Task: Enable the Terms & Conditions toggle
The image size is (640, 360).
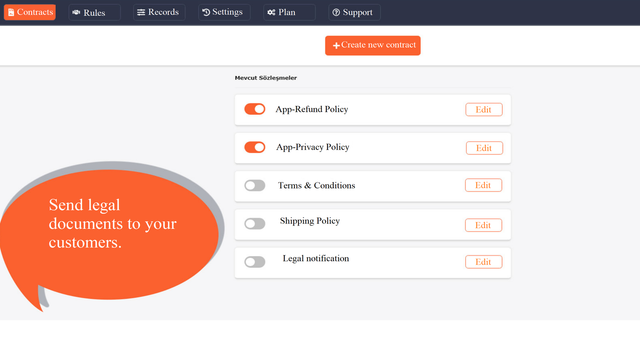Action: click(x=255, y=185)
